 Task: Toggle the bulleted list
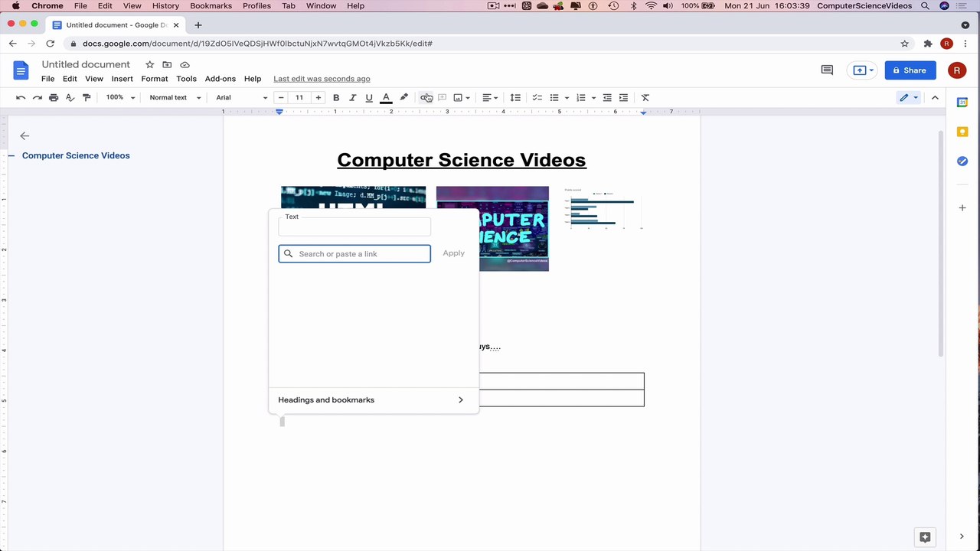[x=554, y=97]
